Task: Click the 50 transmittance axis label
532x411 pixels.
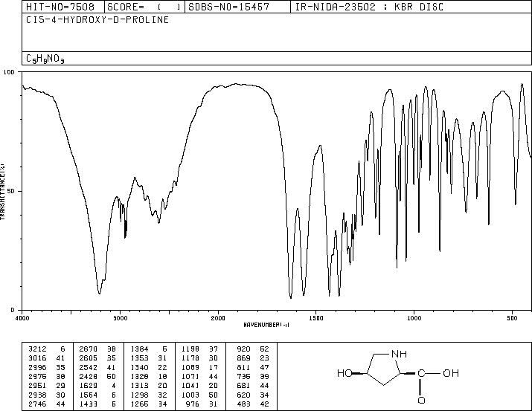Action: point(12,191)
